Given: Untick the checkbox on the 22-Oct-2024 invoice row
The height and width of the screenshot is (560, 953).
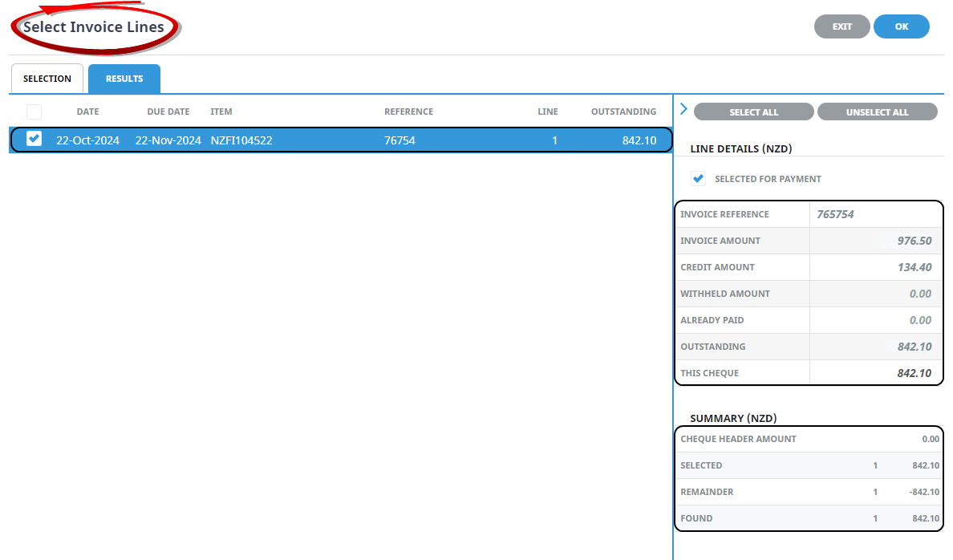Looking at the screenshot, I should tap(34, 140).
